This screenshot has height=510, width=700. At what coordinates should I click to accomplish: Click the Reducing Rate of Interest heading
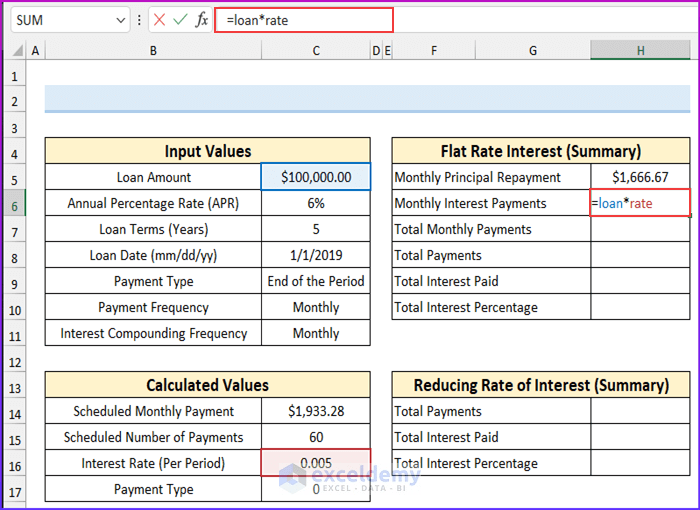tap(541, 385)
